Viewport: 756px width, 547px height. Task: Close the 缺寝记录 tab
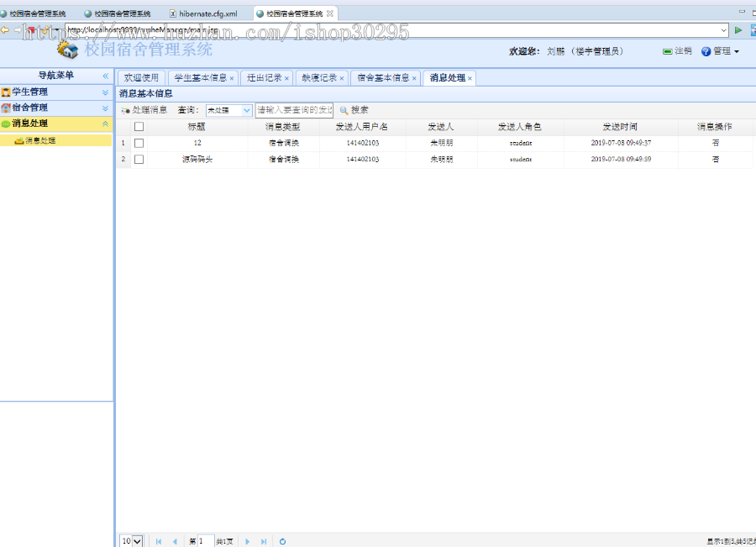pyautogui.click(x=341, y=78)
